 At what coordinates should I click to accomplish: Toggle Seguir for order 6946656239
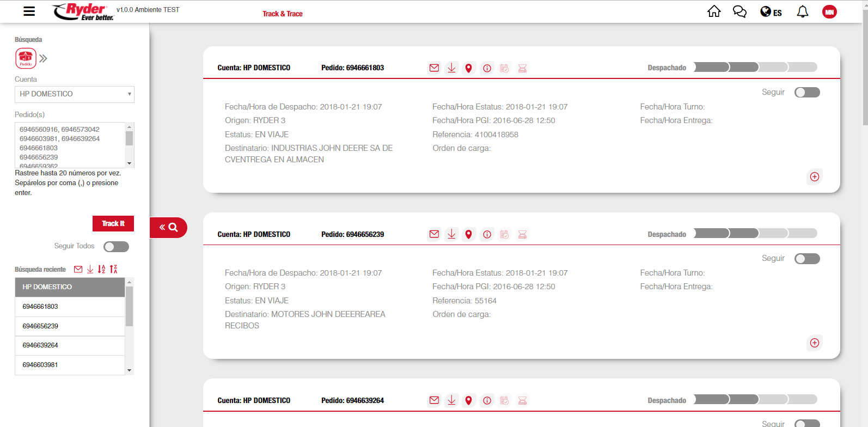click(807, 259)
